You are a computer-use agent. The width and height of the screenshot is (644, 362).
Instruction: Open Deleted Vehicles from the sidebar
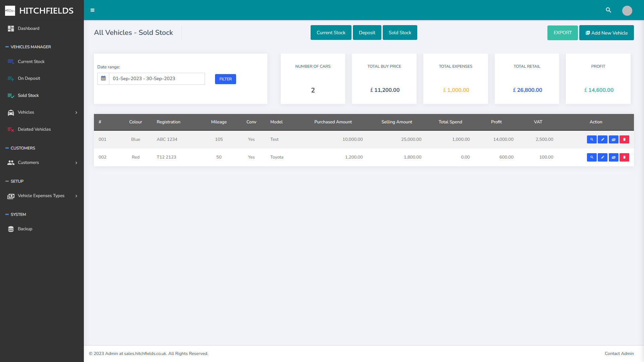click(34, 129)
